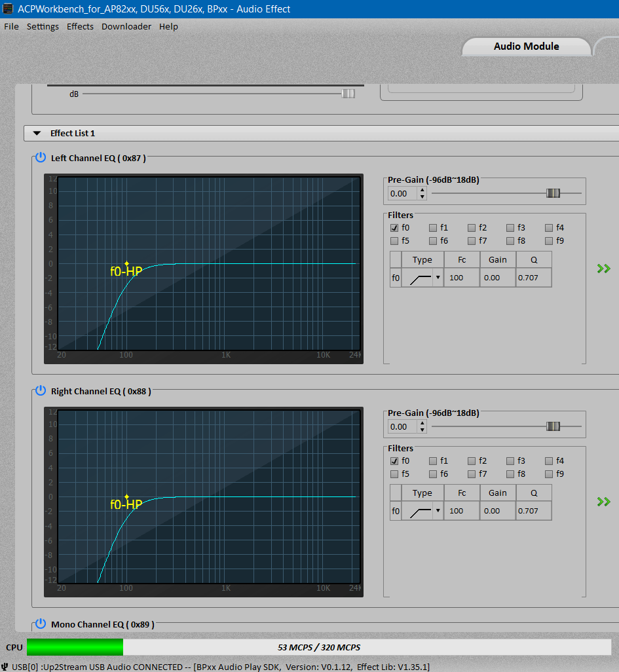Click Right Channel Pre-Gain value field
Screen dimensions: 619x672
click(403, 426)
